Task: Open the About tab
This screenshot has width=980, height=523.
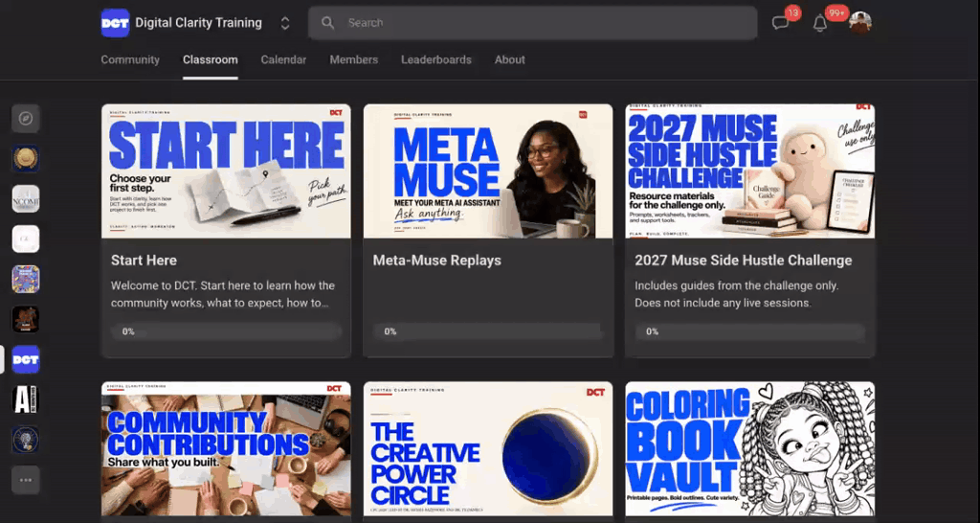Action: point(510,60)
